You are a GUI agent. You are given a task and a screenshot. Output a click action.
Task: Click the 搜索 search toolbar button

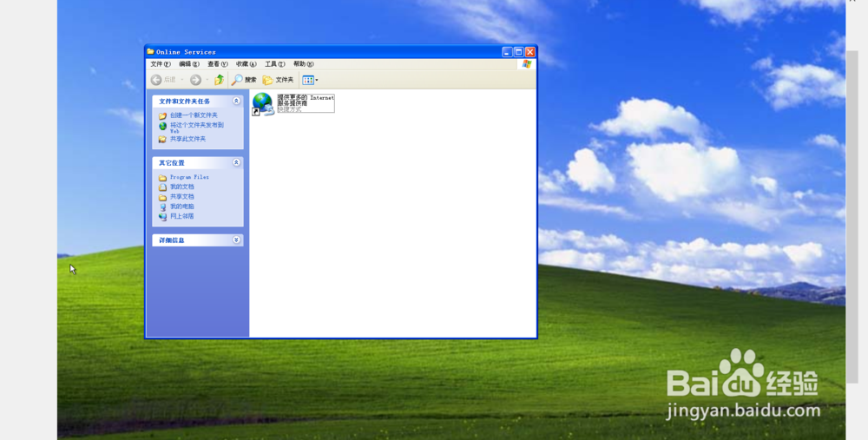coord(244,80)
